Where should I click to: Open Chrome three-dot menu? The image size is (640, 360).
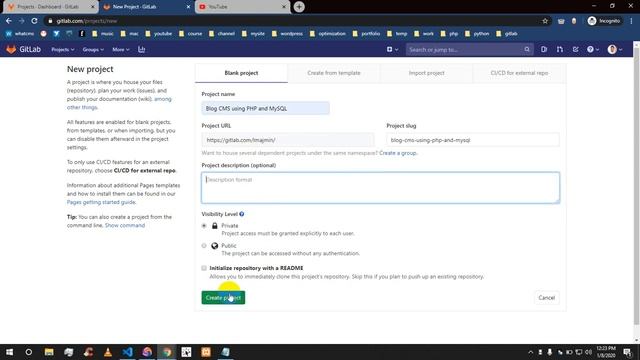coord(631,21)
